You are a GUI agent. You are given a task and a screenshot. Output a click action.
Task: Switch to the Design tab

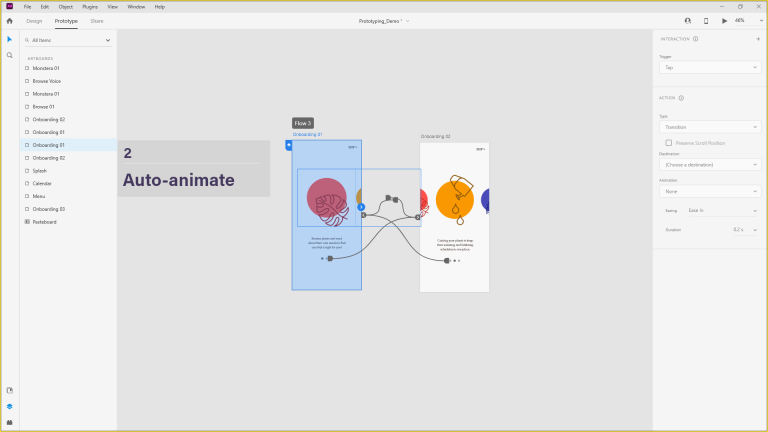tap(34, 20)
